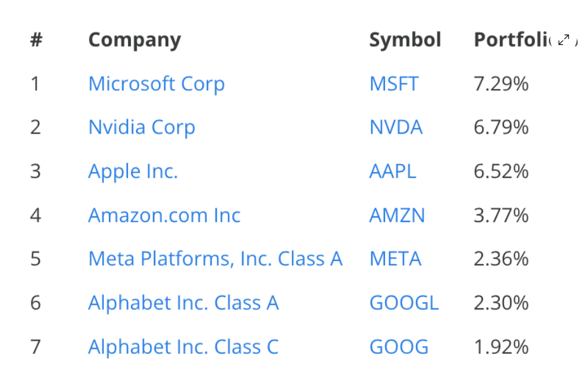Select the AMZN ticker symbol
Screen dimensions: 588x367
397,216
